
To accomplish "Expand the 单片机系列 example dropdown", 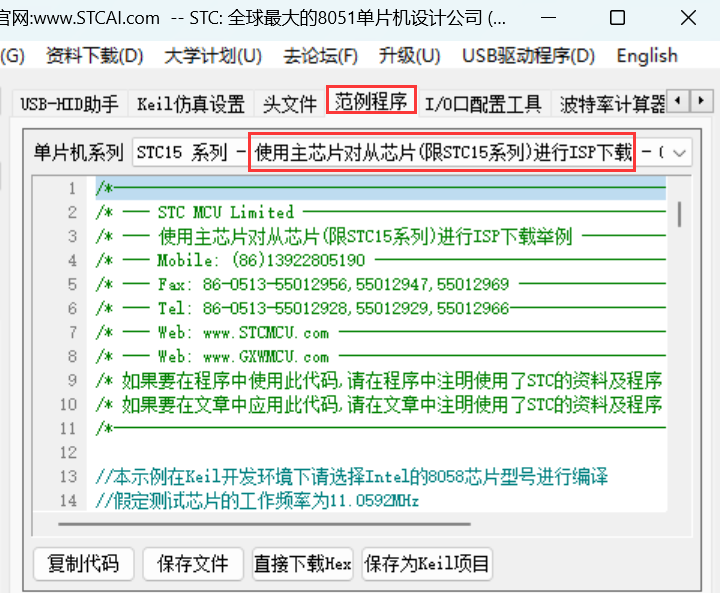I will click(x=679, y=152).
